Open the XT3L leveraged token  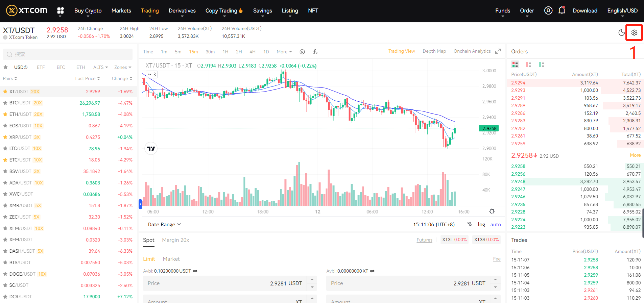point(454,239)
